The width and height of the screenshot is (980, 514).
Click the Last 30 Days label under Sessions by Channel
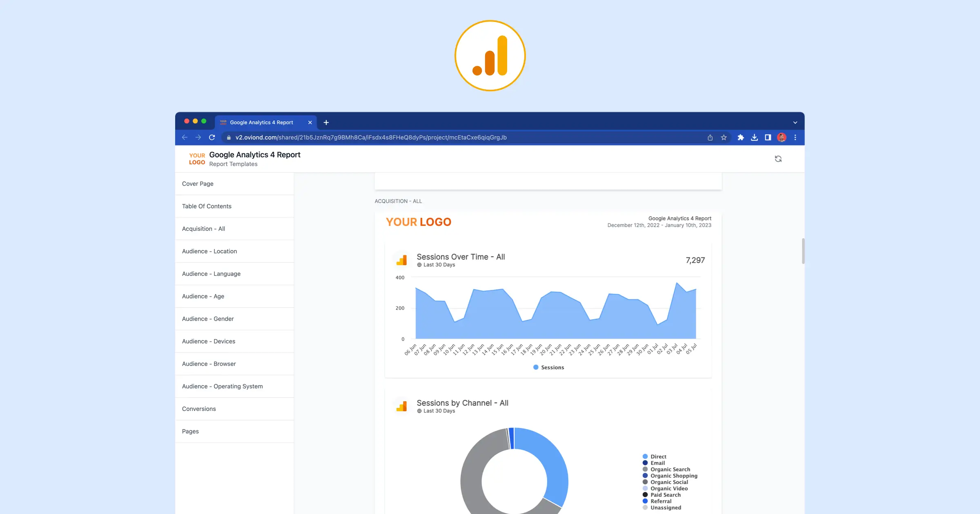point(439,411)
